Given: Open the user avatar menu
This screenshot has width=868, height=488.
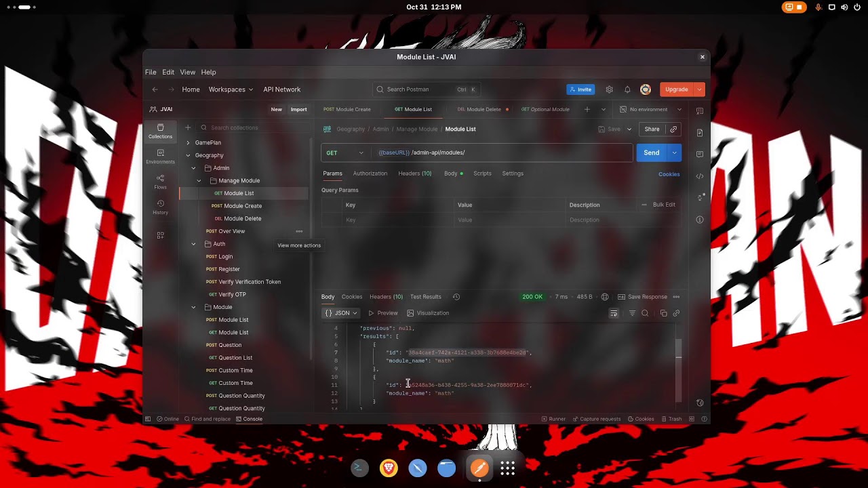Looking at the screenshot, I should coord(646,89).
